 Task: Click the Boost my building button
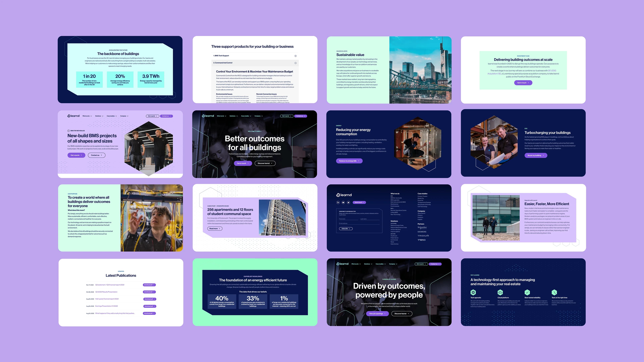(x=536, y=155)
